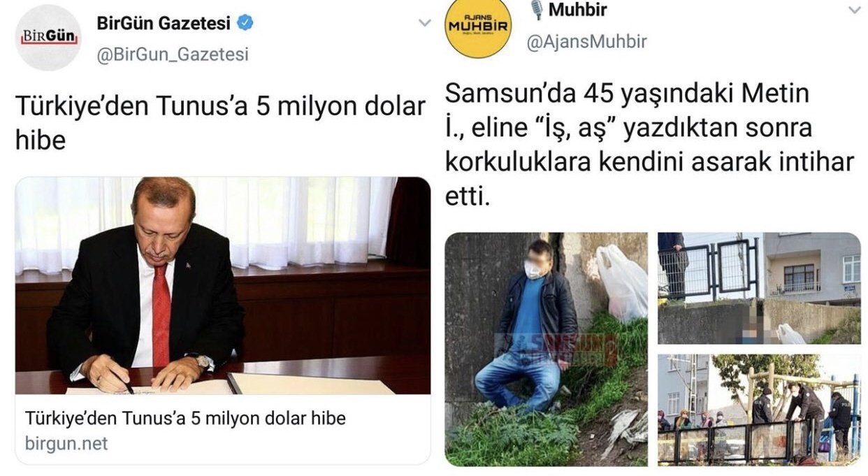Click the blue verified badge next to BirGün Gazetesi
Image resolution: width=868 pixels, height=476 pixels.
tap(245, 24)
